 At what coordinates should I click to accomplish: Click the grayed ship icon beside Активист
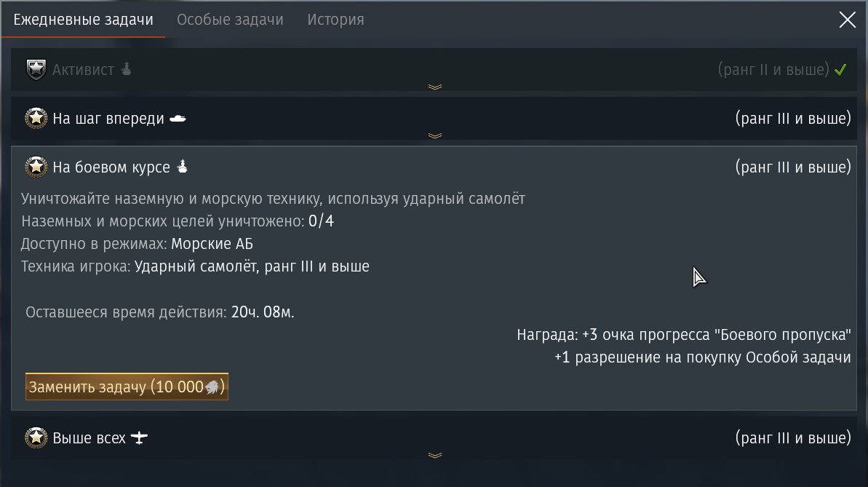coord(126,68)
